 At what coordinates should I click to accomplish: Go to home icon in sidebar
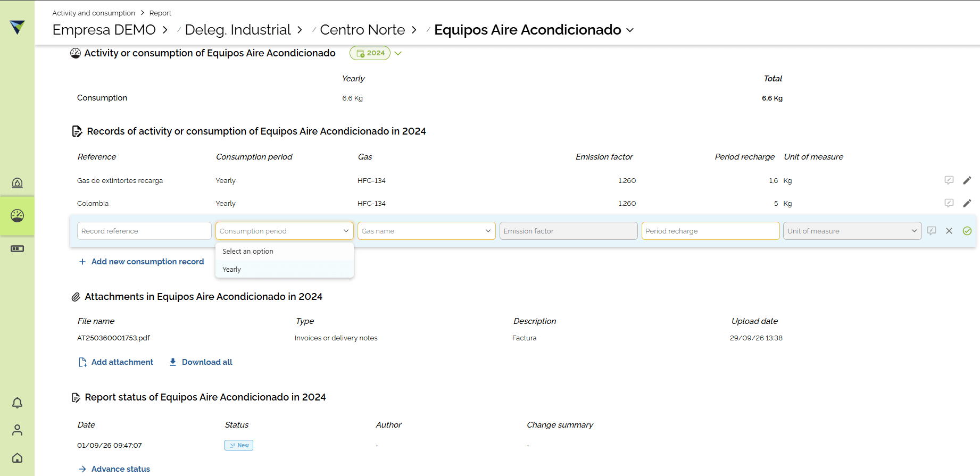tap(17, 457)
